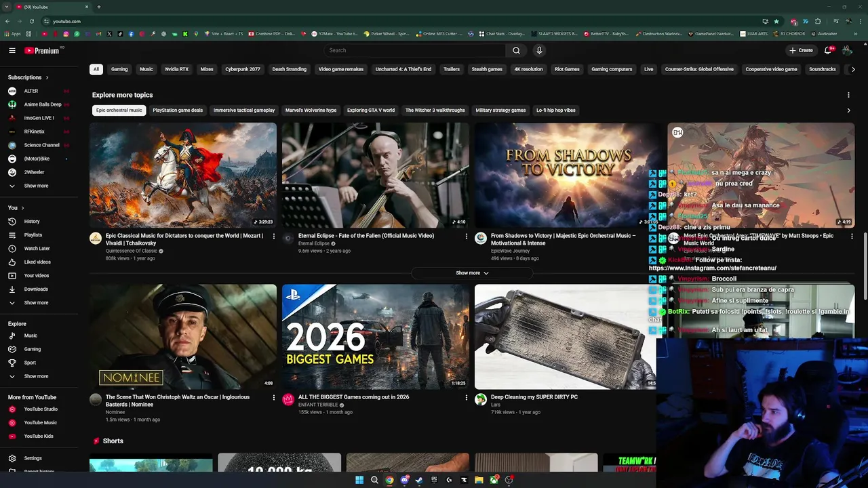Open 2026 Biggest Games thumbnail
Image resolution: width=868 pixels, height=488 pixels.
point(376,336)
